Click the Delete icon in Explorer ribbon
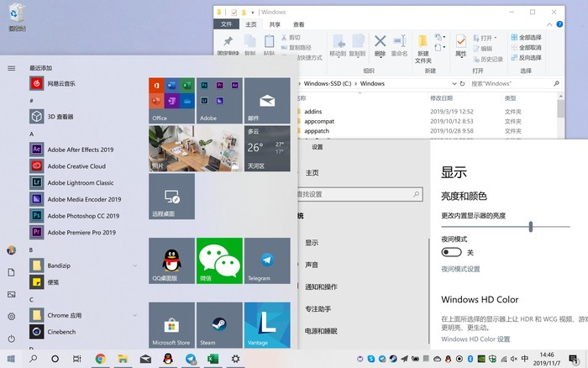Image resolution: width=588 pixels, height=368 pixels. (380, 45)
